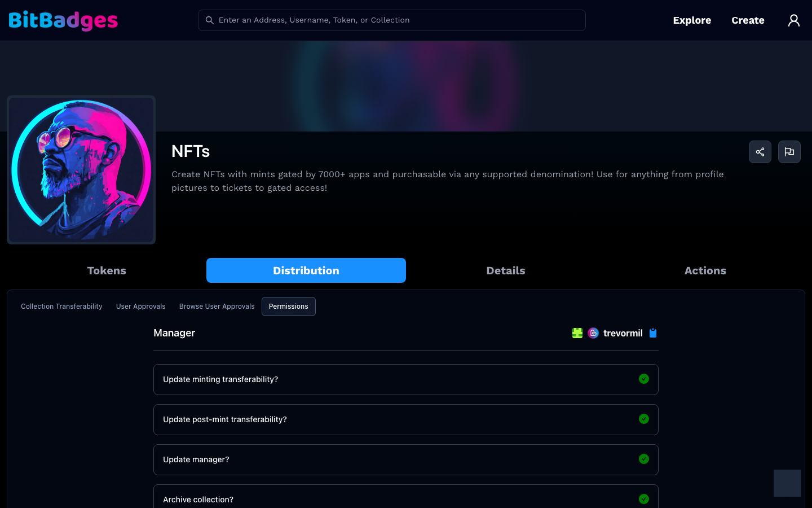
Task: Click green check for Update manager
Action: [644, 459]
